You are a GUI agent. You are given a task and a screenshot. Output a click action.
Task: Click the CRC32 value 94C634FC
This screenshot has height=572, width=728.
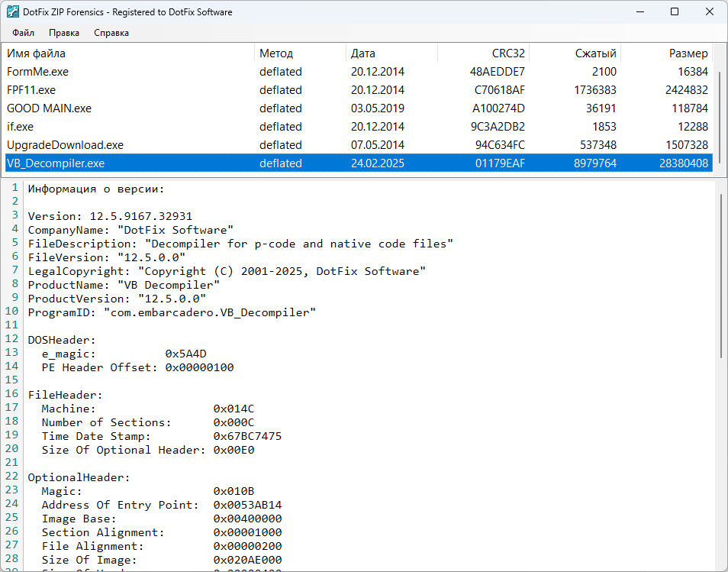point(500,145)
